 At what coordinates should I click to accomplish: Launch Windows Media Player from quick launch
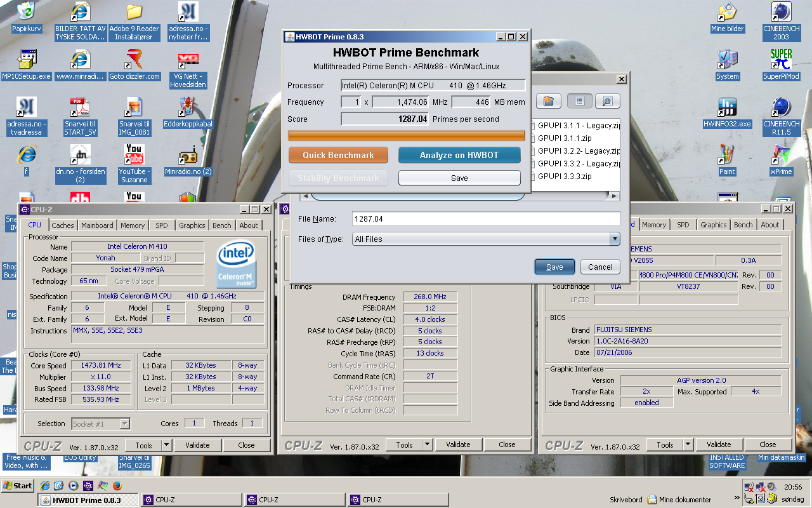73,486
